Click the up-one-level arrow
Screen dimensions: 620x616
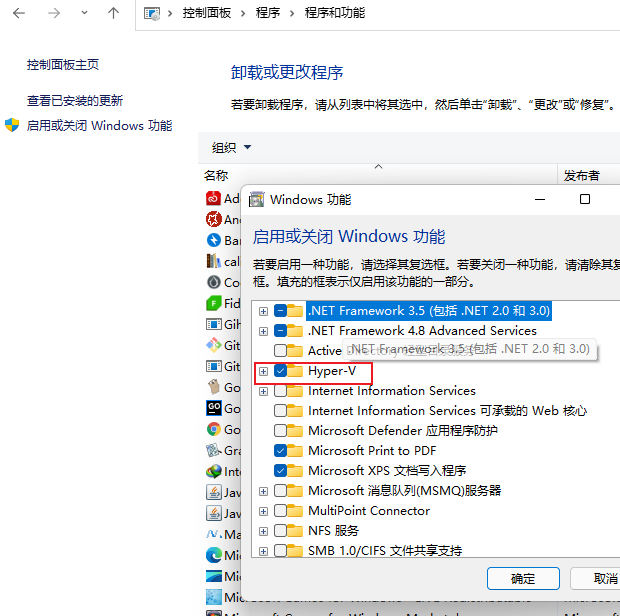pyautogui.click(x=113, y=14)
